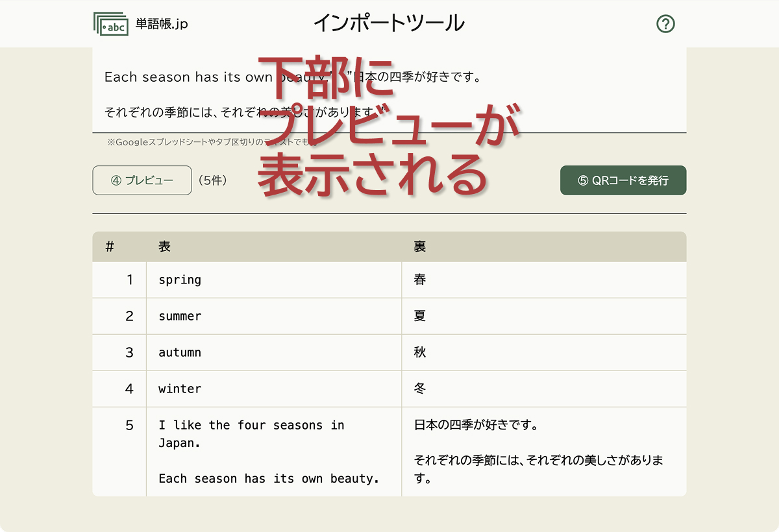Click the winter cell in row 4

(179, 389)
